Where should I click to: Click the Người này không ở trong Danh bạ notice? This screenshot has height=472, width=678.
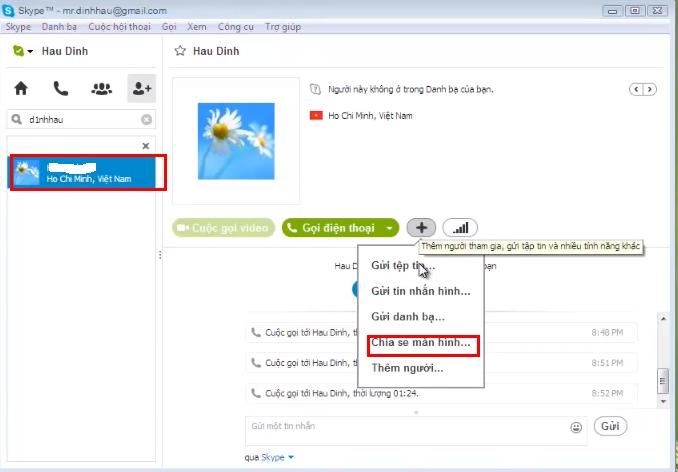[x=411, y=89]
